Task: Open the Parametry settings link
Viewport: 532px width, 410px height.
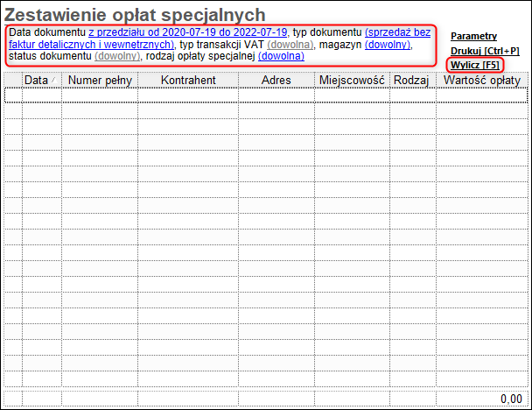Action: (473, 36)
